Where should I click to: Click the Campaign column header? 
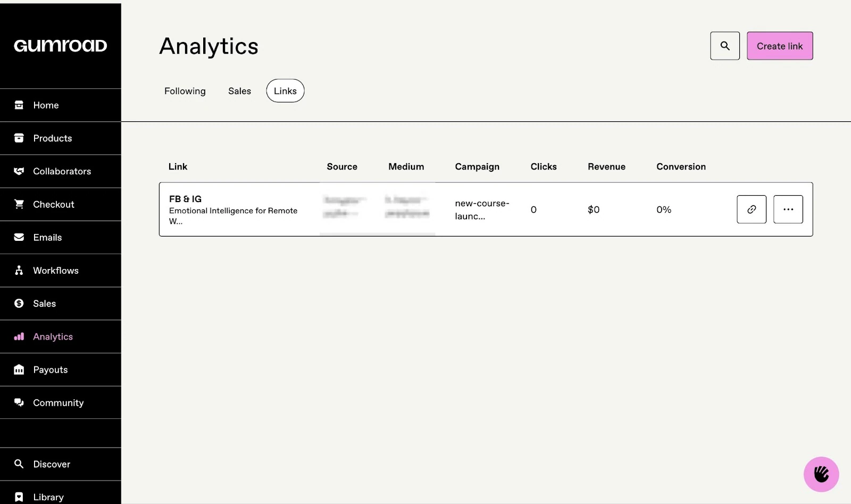[x=477, y=166]
